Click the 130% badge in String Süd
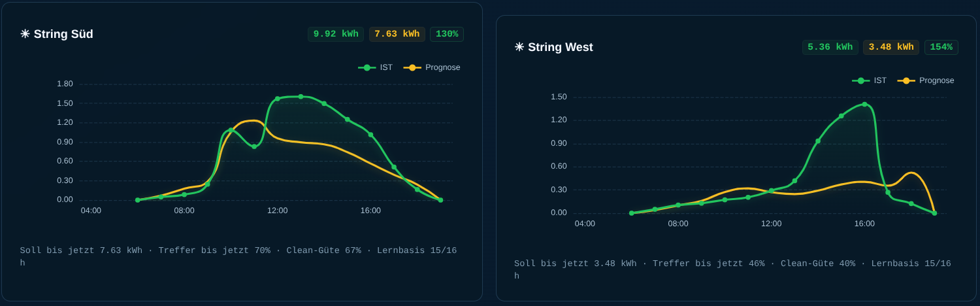This screenshot has width=980, height=306. click(x=447, y=34)
